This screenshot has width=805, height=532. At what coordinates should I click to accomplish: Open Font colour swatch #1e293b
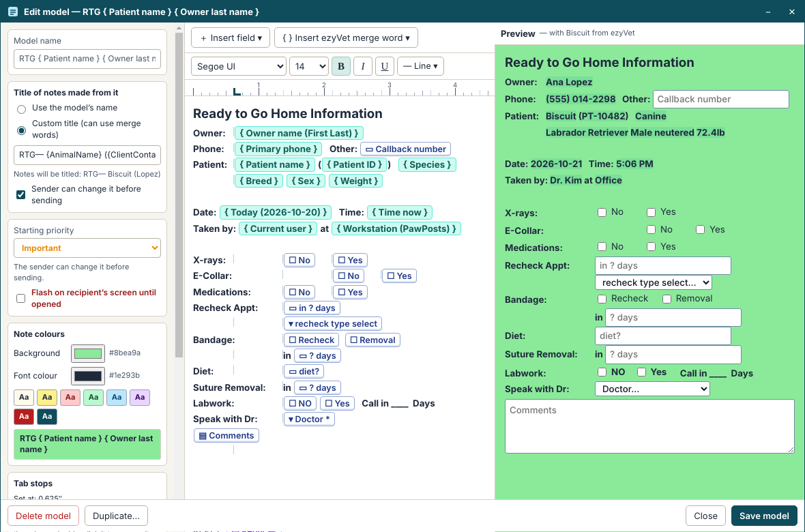88,376
